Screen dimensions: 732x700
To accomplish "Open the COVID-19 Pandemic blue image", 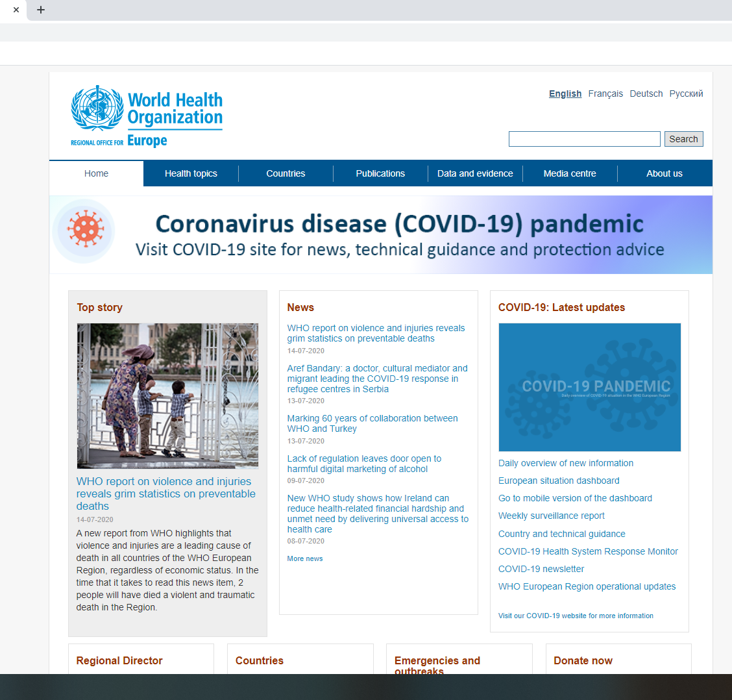I will tap(590, 388).
